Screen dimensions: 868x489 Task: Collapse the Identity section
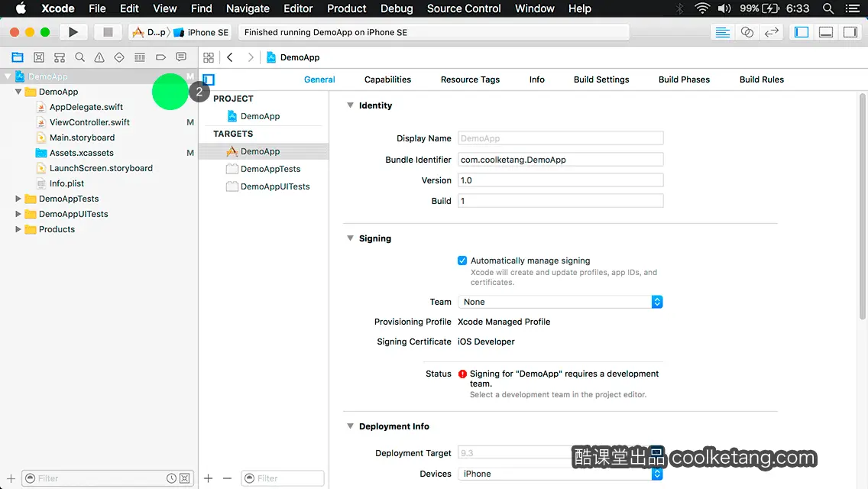coord(351,105)
